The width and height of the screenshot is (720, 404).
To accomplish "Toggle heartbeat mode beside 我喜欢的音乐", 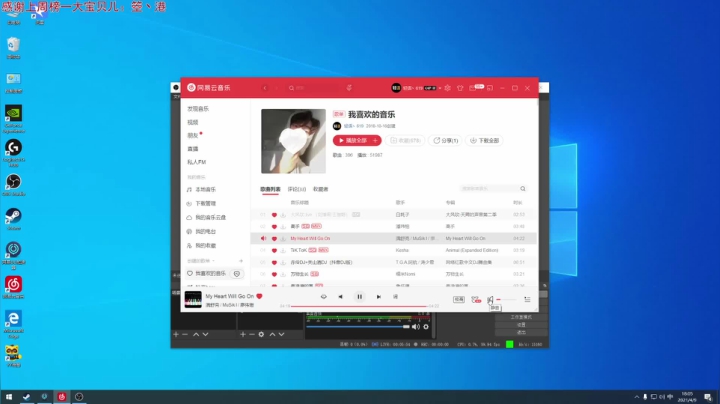I will [237, 274].
